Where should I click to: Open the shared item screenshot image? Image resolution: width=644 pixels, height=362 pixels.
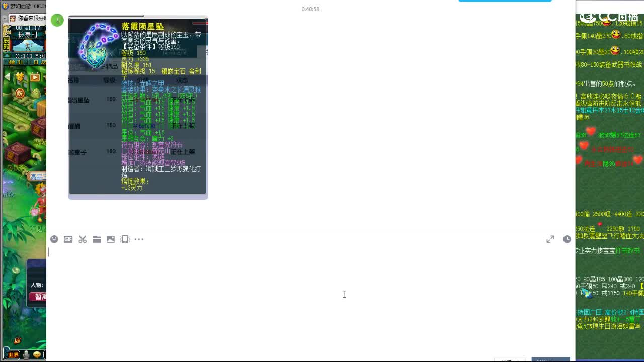[138, 107]
